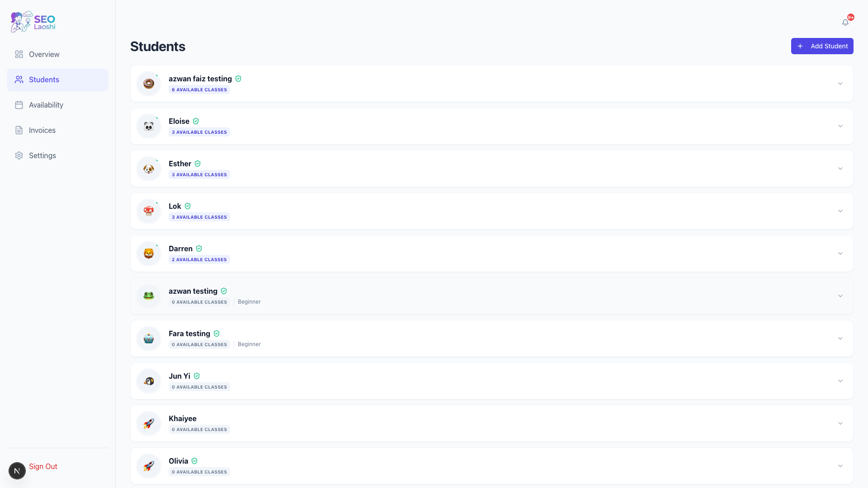Click Lok's mushroom avatar thumbnail
868x488 pixels.
point(148,211)
